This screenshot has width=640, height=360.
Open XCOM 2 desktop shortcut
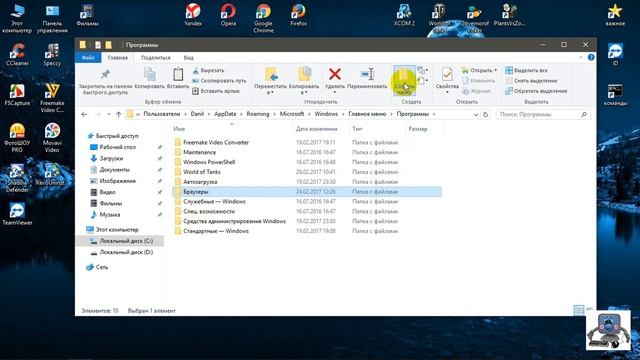pos(404,16)
